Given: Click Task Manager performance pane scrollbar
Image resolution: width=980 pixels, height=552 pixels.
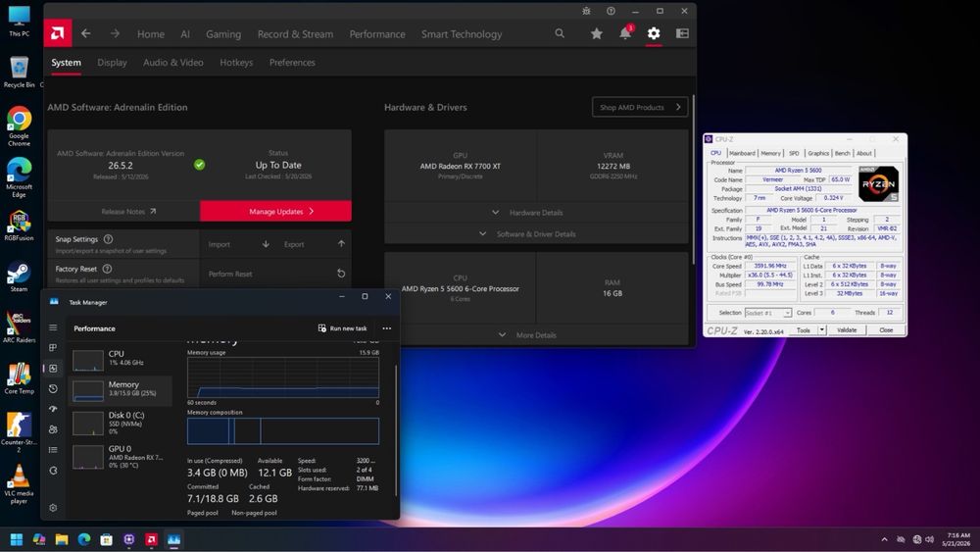Looking at the screenshot, I should (x=396, y=430).
